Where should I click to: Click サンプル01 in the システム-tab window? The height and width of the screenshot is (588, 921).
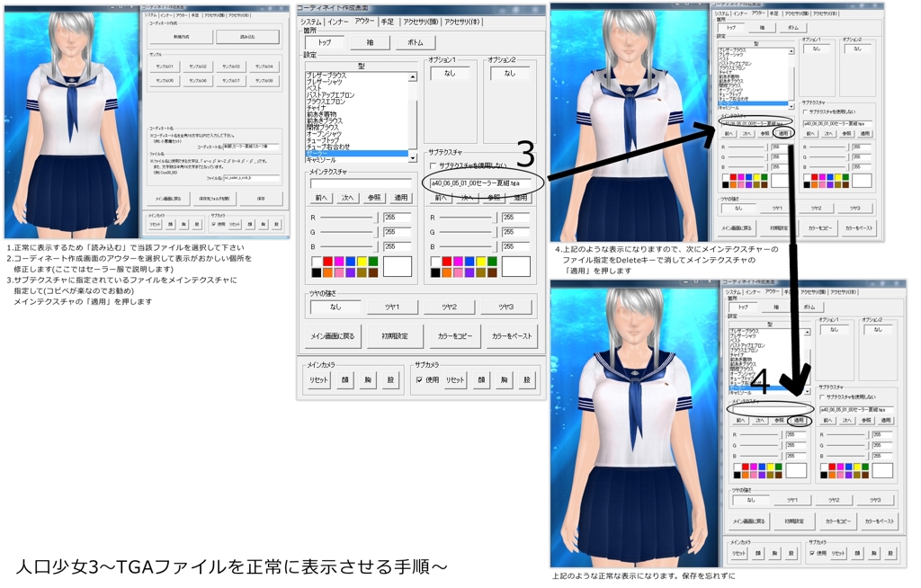coord(165,67)
